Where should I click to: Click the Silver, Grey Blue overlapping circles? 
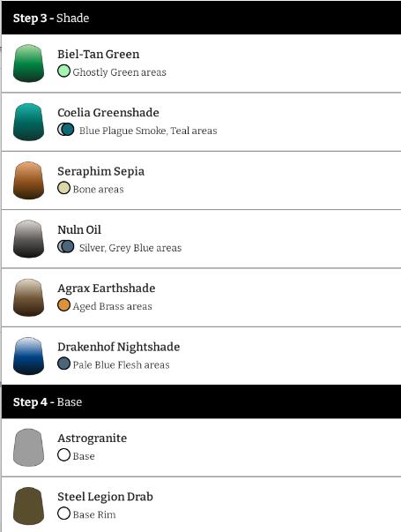click(66, 246)
